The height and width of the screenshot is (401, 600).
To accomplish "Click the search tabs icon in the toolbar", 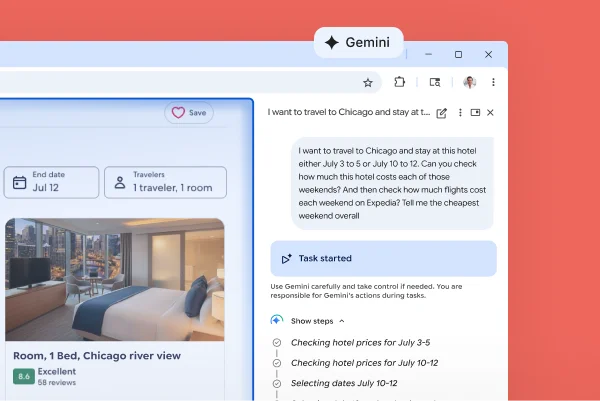I will coord(435,82).
